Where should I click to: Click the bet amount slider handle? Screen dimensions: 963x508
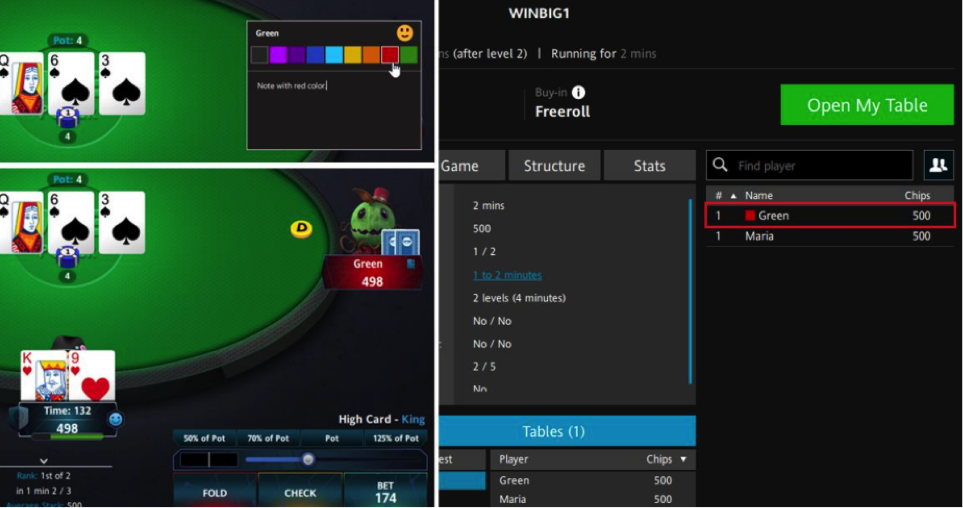click(x=308, y=459)
